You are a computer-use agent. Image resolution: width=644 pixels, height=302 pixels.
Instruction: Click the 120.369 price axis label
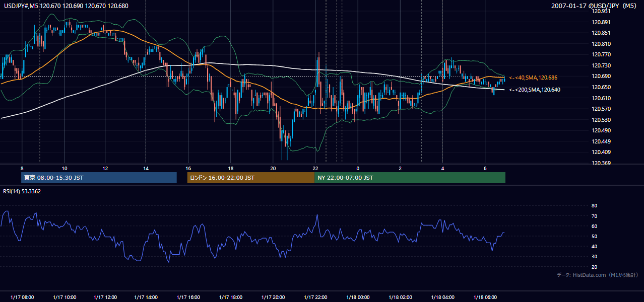click(601, 163)
